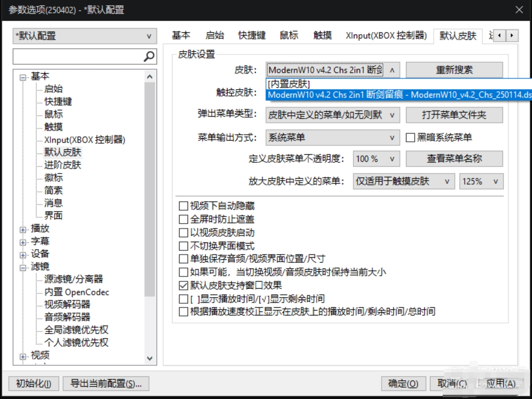Select ModernW10 v4.2 Chs skin entry
Image resolution: width=532 pixels, height=399 pixels.
(399, 94)
